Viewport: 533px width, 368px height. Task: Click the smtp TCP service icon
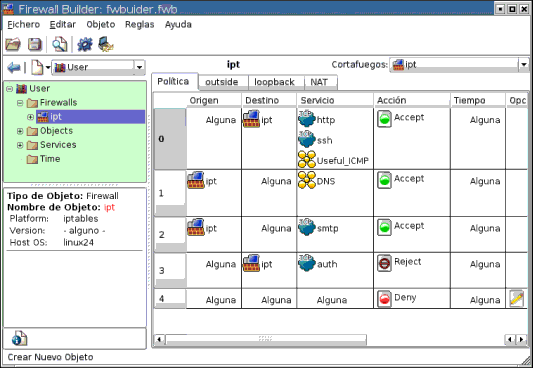coord(307,227)
